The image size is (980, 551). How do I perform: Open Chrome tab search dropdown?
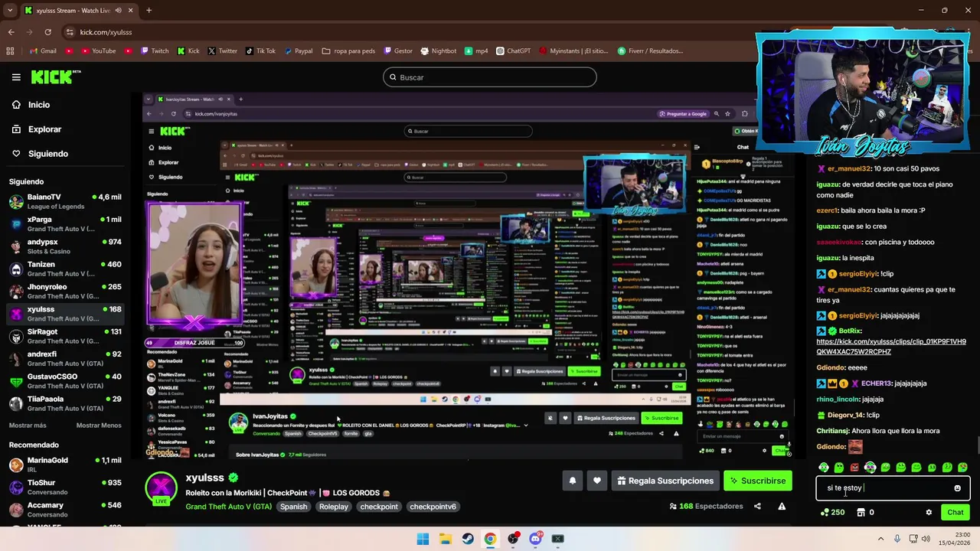(x=9, y=11)
